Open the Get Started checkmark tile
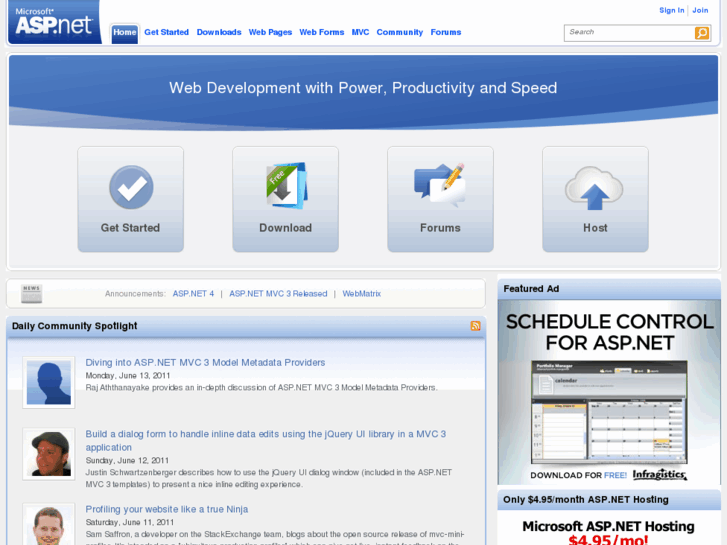Image resolution: width=727 pixels, height=545 pixels. pyautogui.click(x=131, y=199)
